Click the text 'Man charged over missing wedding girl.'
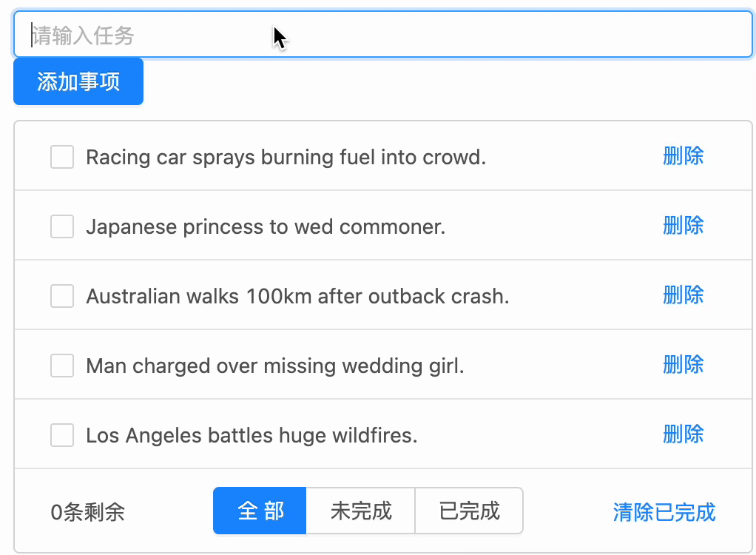This screenshot has width=756, height=555. (275, 366)
